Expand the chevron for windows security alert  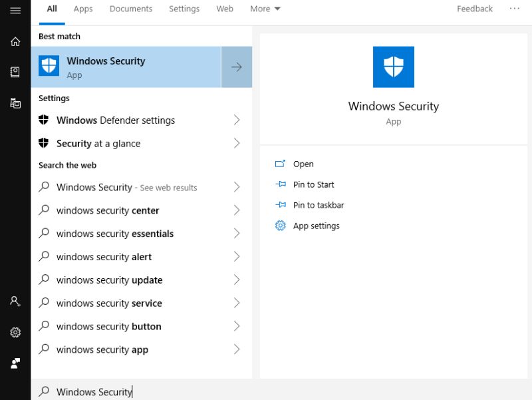tap(237, 256)
